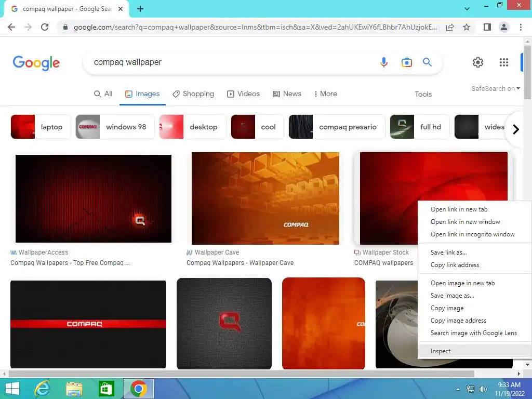This screenshot has width=532, height=399.
Task: Filter images by windows 98 chip
Action: 115,127
